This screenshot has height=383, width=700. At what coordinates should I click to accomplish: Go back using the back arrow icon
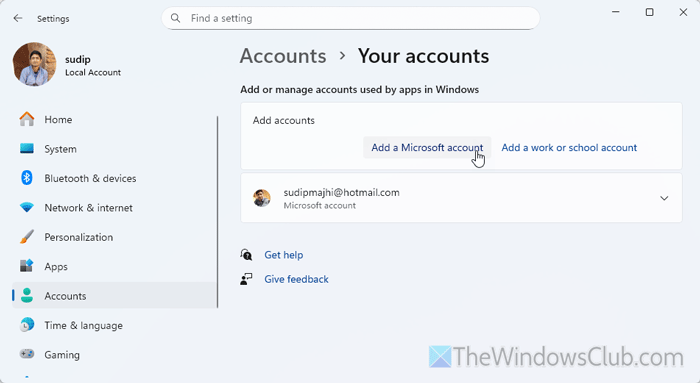(18, 18)
